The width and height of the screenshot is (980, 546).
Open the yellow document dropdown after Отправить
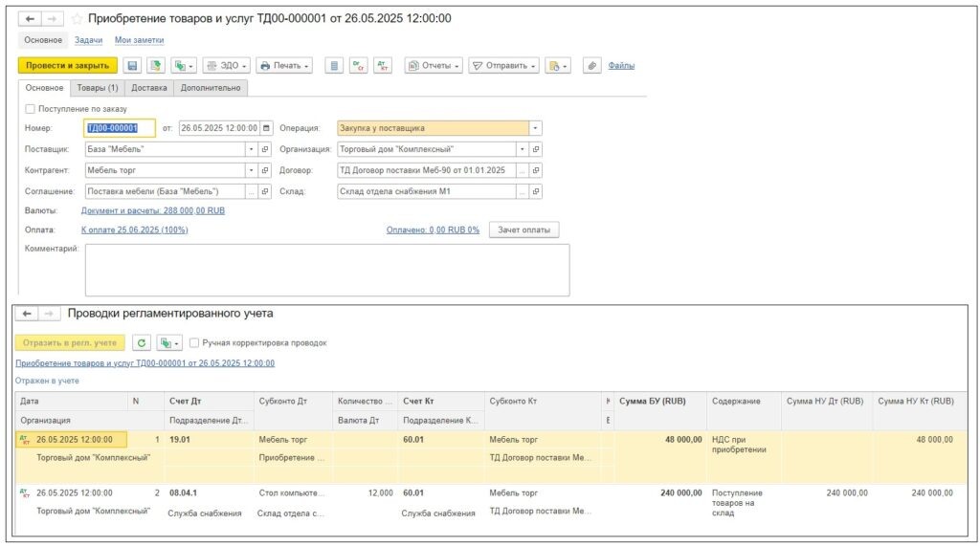click(x=558, y=66)
